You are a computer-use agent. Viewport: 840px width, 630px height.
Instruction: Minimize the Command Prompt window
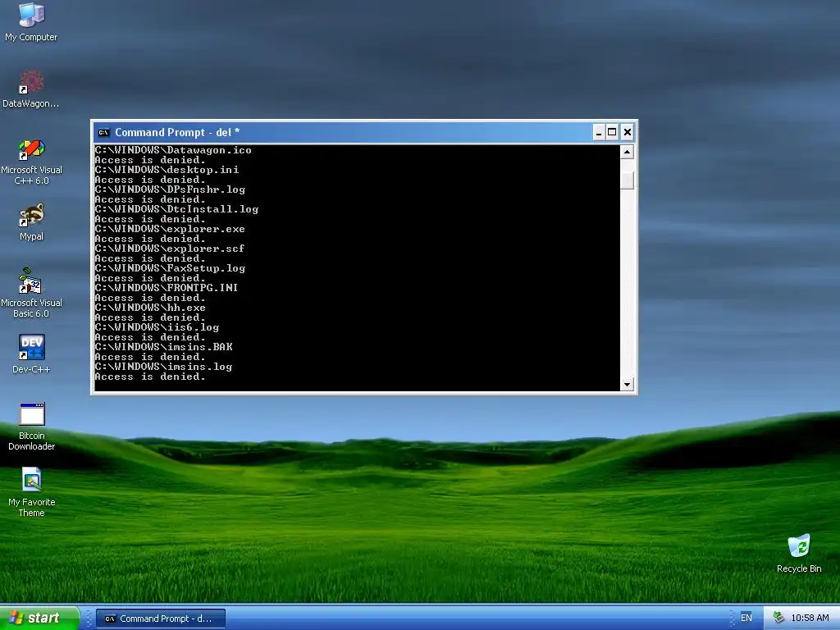click(x=598, y=132)
